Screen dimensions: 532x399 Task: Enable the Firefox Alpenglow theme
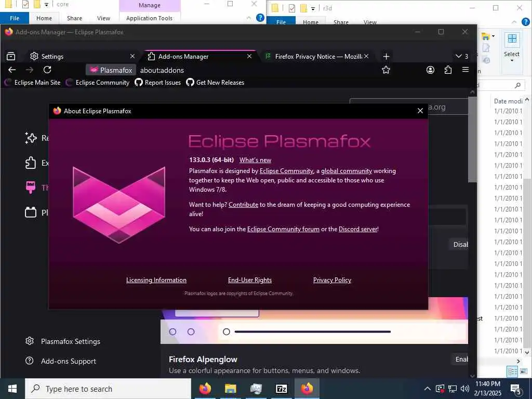460,360
